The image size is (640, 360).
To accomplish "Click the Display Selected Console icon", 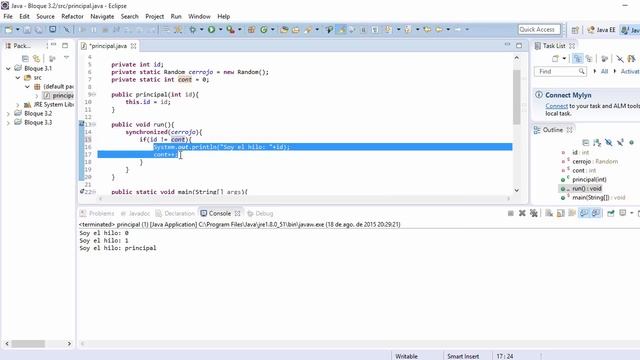I will point(623,213).
